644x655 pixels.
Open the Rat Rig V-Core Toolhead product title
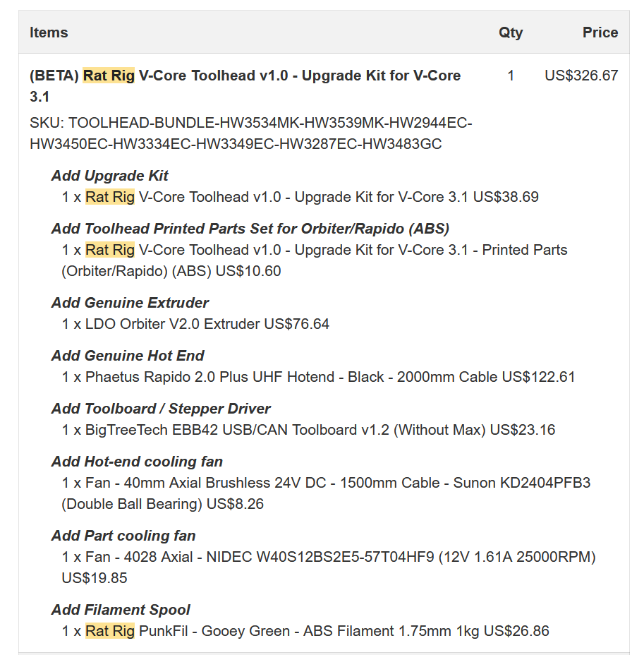click(245, 86)
